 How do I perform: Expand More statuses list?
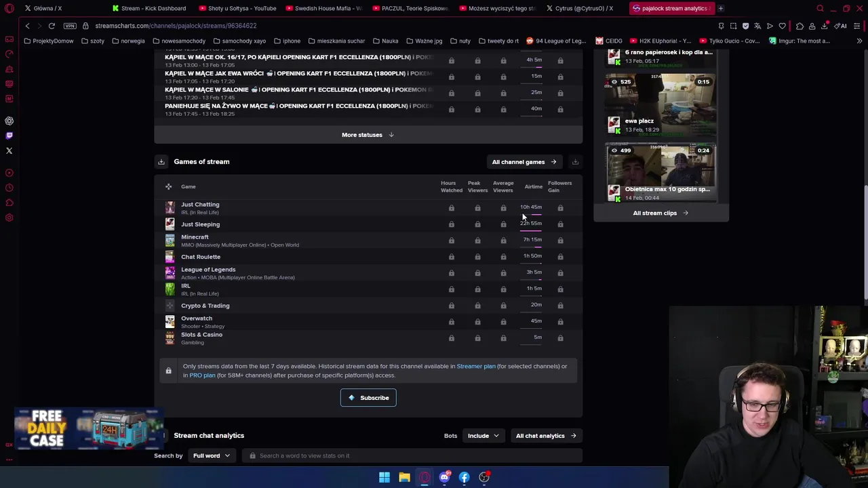click(x=368, y=135)
